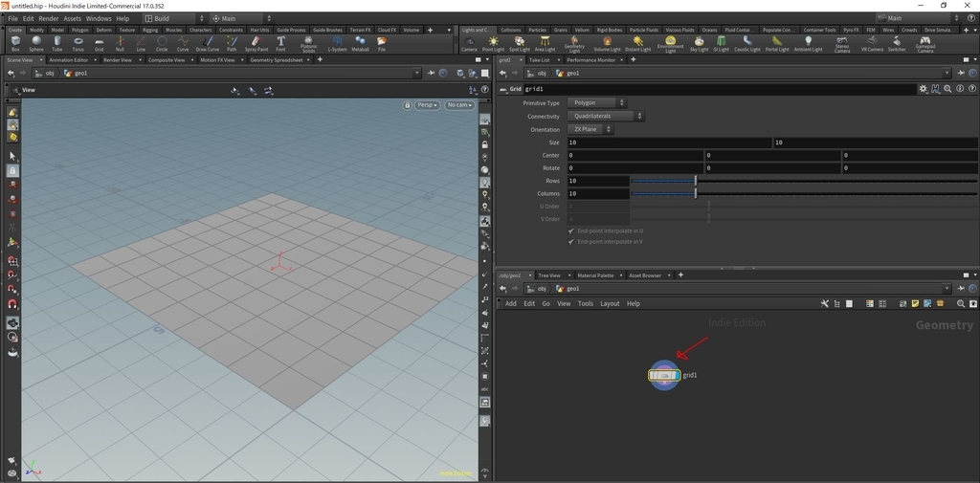The image size is (980, 483).
Task: Switch to the Geometry Spreadsheet tab
Action: click(277, 60)
